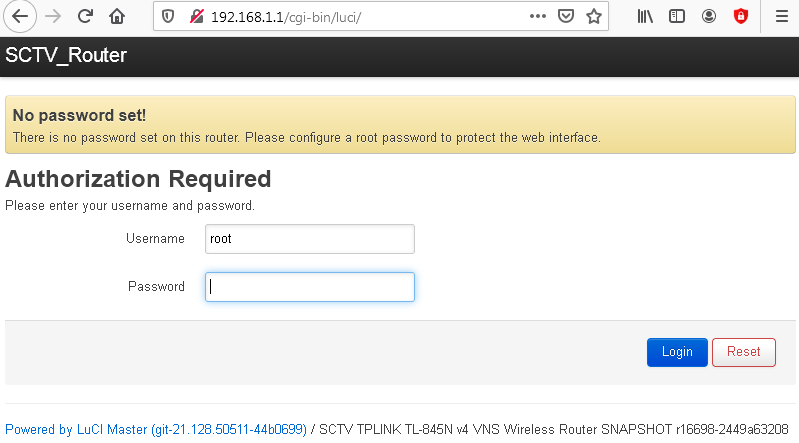Click the SCTV_Router header title

(x=66, y=55)
